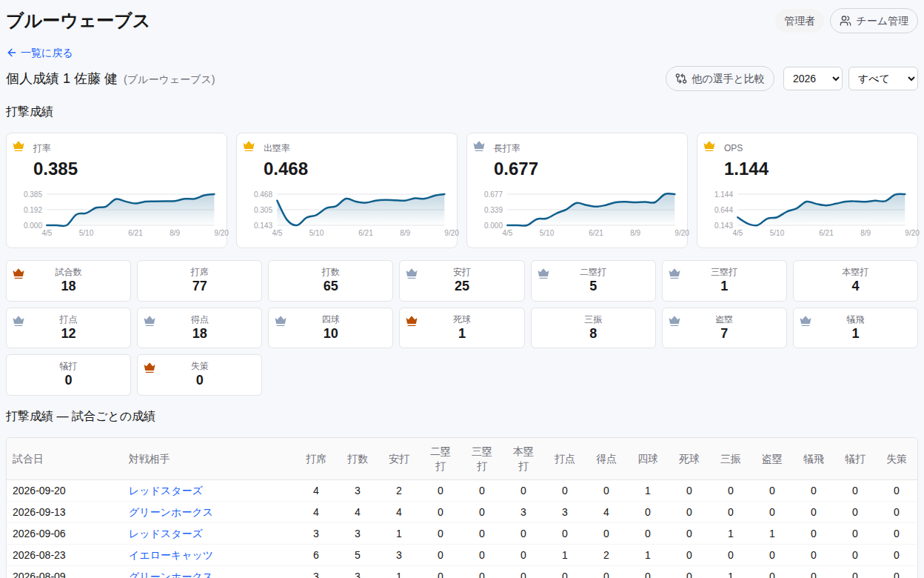The height and width of the screenshot is (578, 924).
Task: Click the silver crown icon next to 盗塁
Action: click(x=674, y=320)
